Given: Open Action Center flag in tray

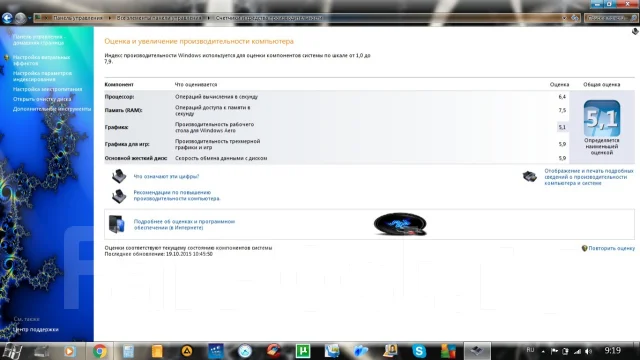Looking at the screenshot, I should coord(554,351).
